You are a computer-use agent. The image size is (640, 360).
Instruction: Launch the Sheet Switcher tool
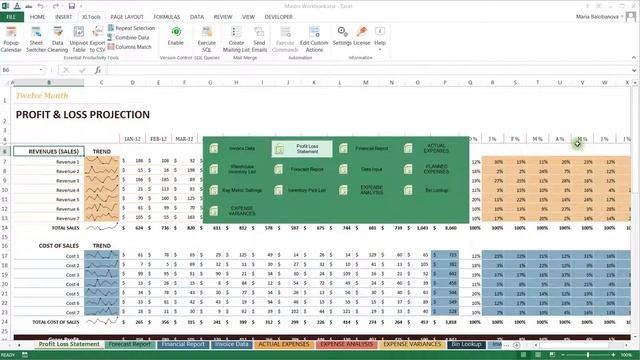click(x=36, y=39)
